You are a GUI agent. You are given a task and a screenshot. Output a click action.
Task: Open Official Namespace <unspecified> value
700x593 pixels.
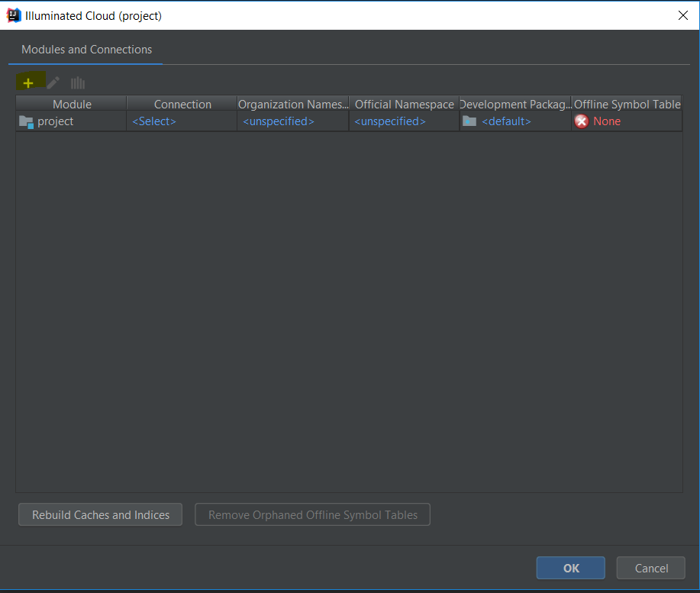[x=389, y=121]
